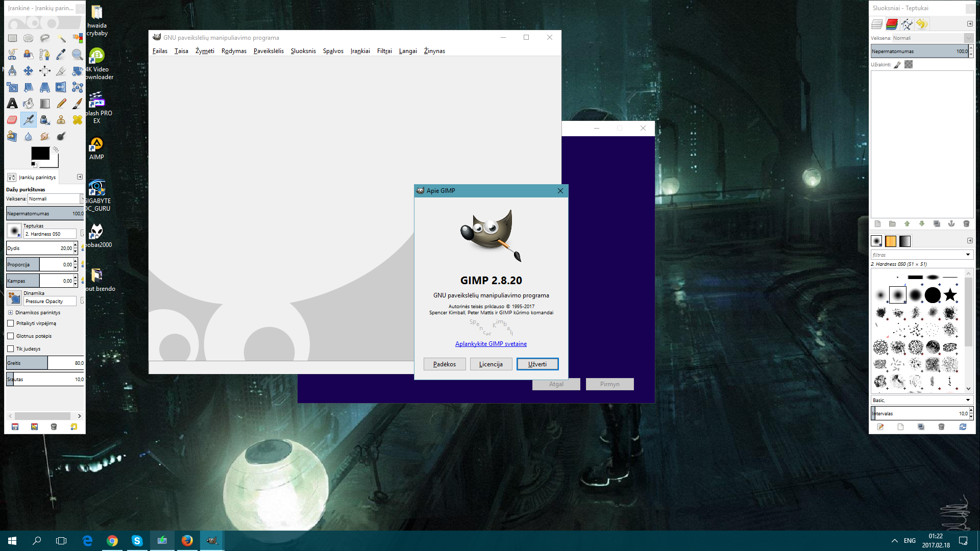Select the Ellipse Select tool
Screen dimensions: 980x551
[29, 38]
